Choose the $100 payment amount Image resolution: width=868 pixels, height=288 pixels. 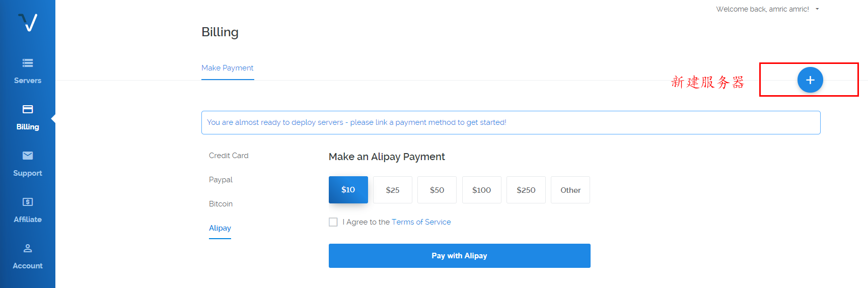pyautogui.click(x=482, y=190)
